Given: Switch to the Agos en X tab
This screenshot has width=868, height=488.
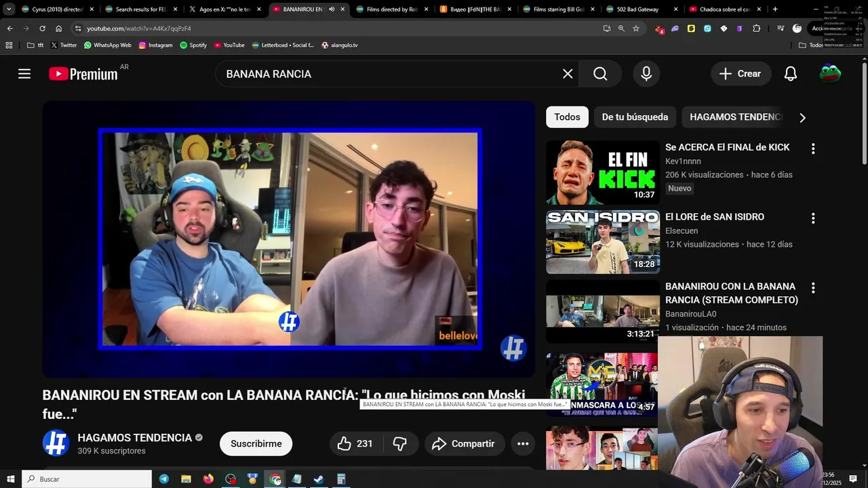Looking at the screenshot, I should 224,9.
